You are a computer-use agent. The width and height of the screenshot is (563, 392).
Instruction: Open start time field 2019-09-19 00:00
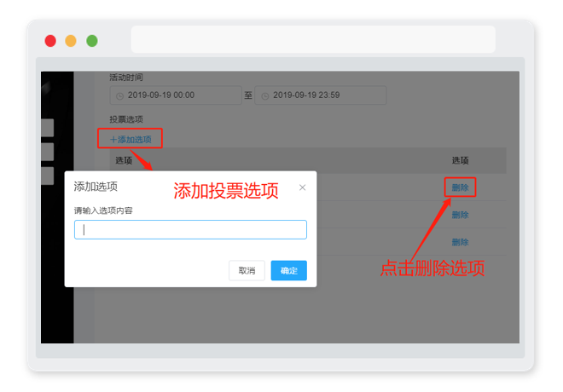(176, 95)
